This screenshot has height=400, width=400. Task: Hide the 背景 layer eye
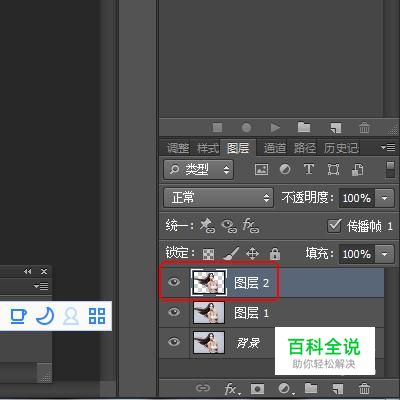coord(174,342)
